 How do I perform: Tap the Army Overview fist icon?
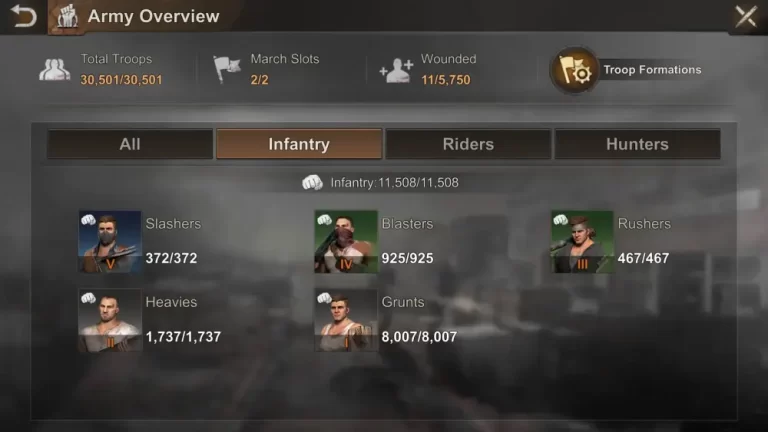tap(67, 17)
